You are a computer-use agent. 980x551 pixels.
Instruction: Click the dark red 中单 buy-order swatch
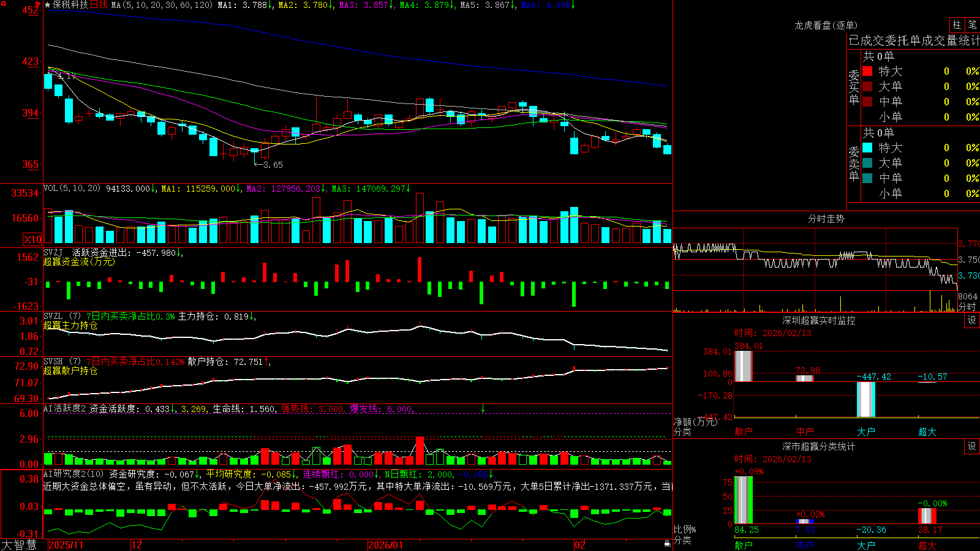pos(867,102)
